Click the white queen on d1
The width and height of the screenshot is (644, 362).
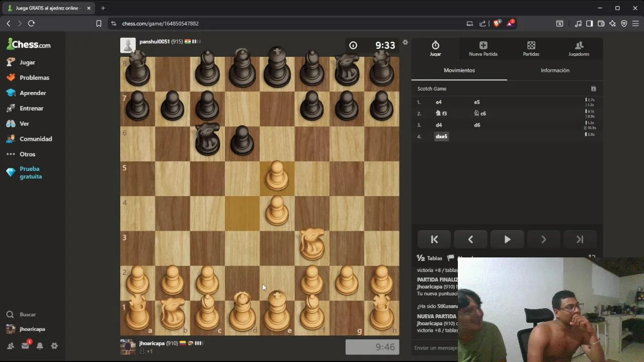pyautogui.click(x=242, y=312)
